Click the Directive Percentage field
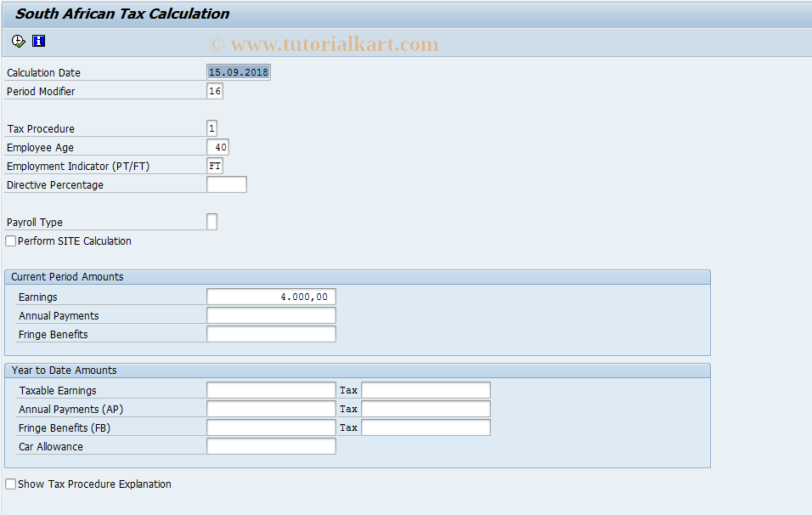812x515 pixels. coord(227,184)
